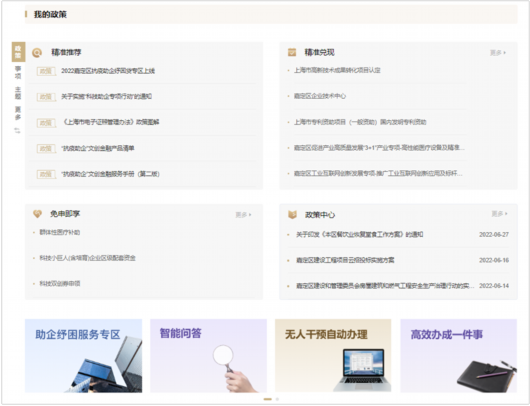Go to the second carousel page dot
The image size is (530, 406).
[277, 399]
